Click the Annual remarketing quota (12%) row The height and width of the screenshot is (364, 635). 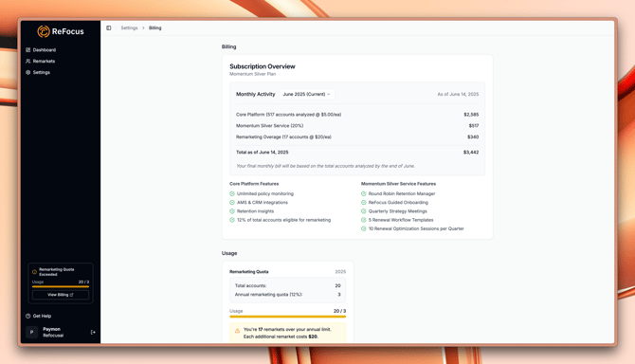click(287, 295)
